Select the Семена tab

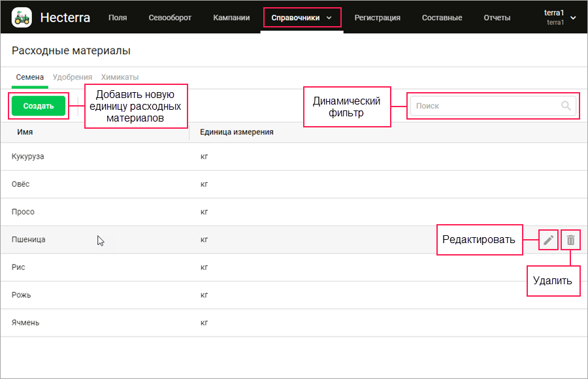[x=30, y=77]
